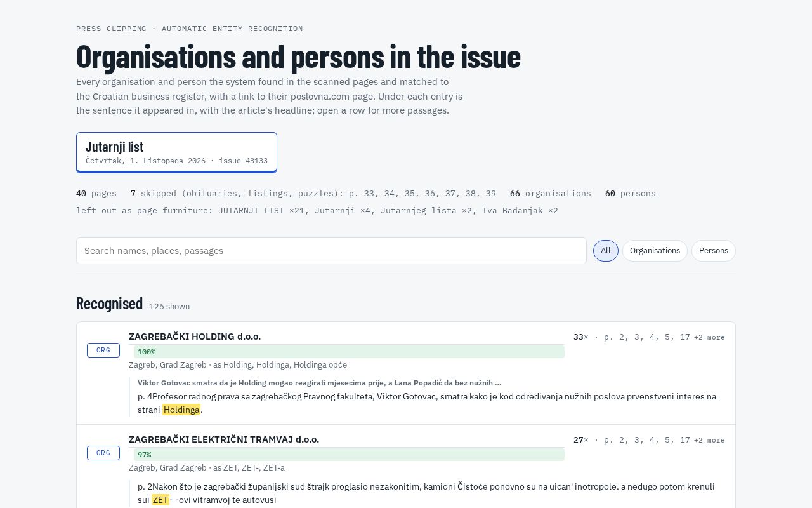Open ZAGREBAČKI ELEKTRIČNI TRAMVAJ d.o.o. link
Screen dimensions: 812x508
[x=224, y=439]
